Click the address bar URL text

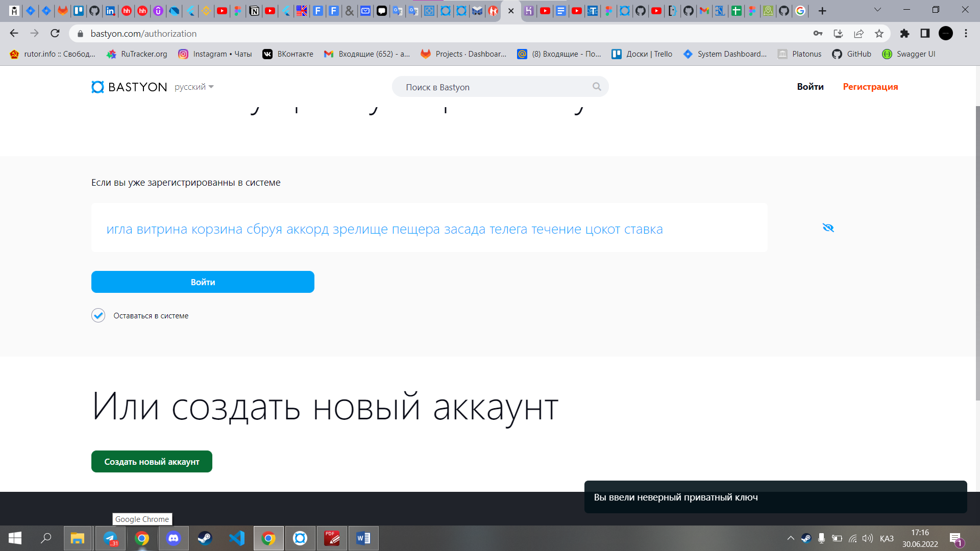pyautogui.click(x=143, y=34)
